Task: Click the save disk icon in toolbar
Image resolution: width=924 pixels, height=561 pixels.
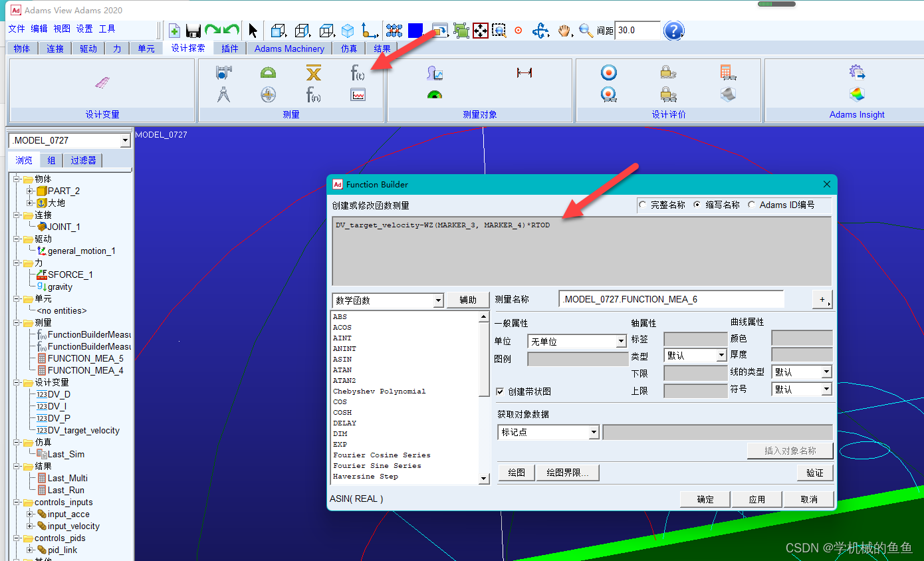Action: (193, 31)
